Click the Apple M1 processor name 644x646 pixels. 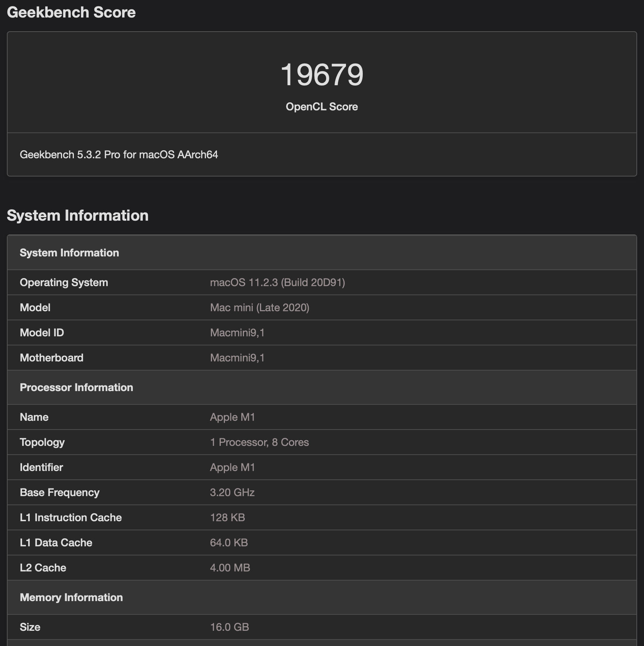tap(233, 417)
